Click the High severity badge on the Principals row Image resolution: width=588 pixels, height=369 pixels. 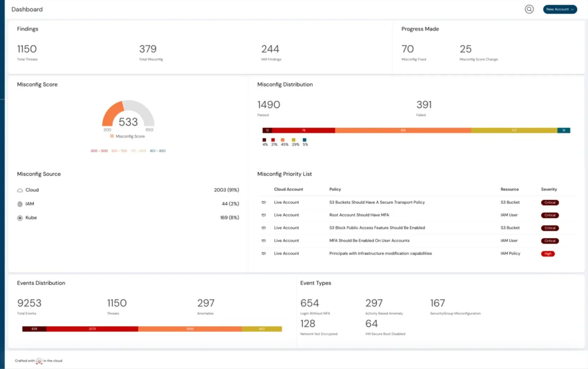(548, 254)
